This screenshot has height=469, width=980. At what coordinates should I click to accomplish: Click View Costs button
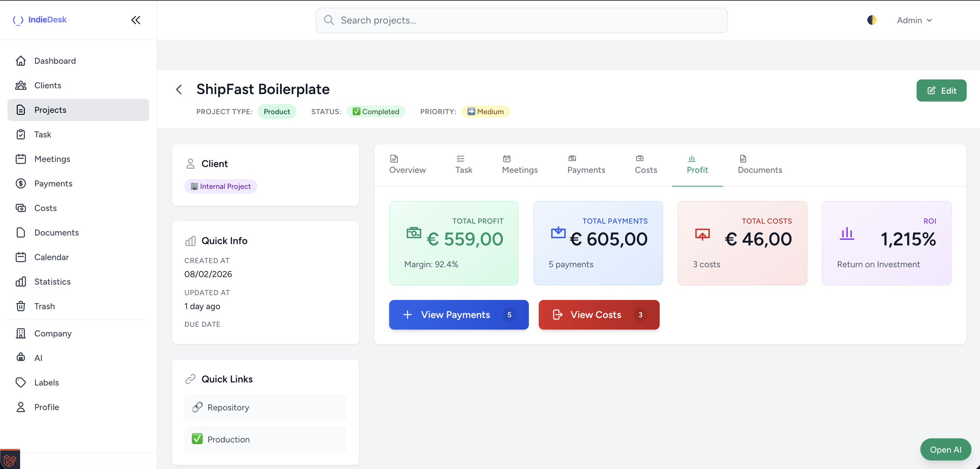tap(598, 315)
